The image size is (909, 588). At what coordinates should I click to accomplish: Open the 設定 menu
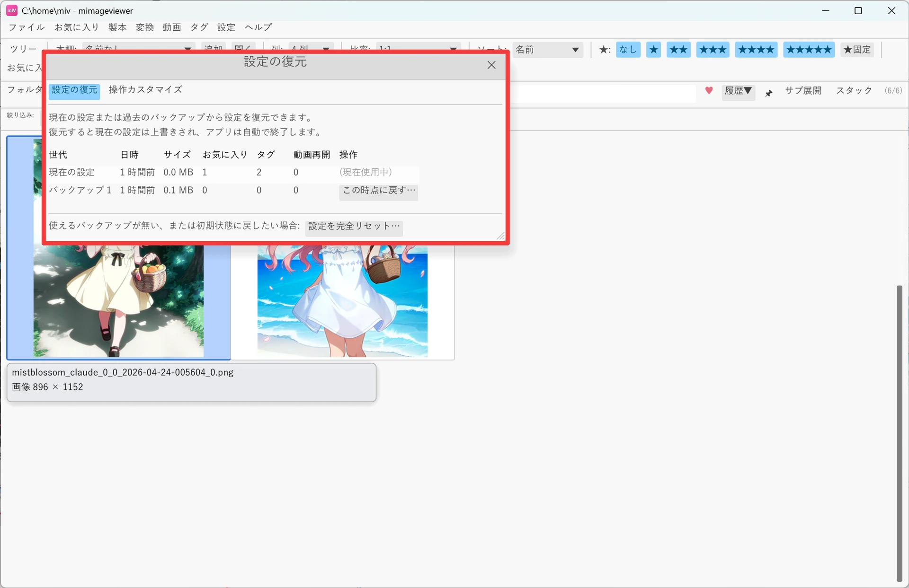click(x=226, y=27)
